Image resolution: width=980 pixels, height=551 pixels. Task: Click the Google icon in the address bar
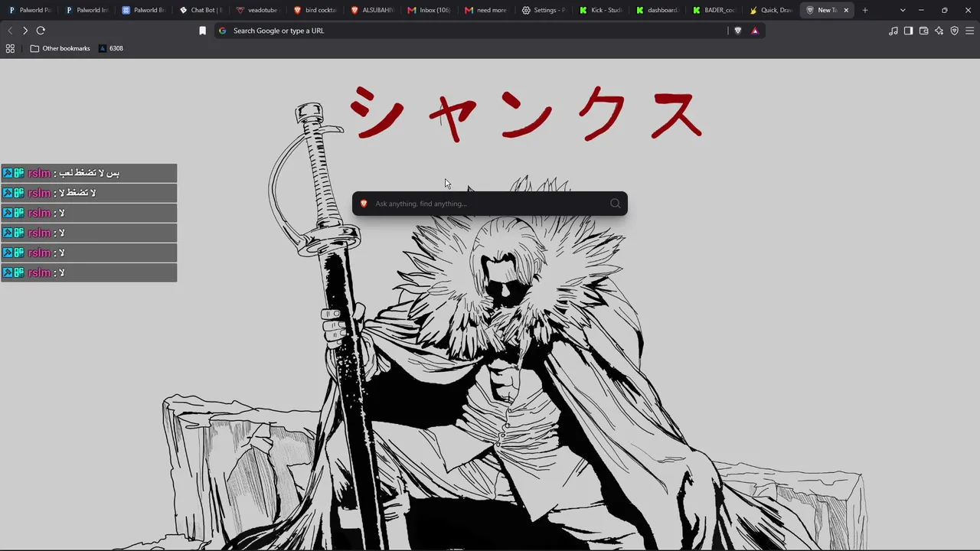(x=223, y=31)
